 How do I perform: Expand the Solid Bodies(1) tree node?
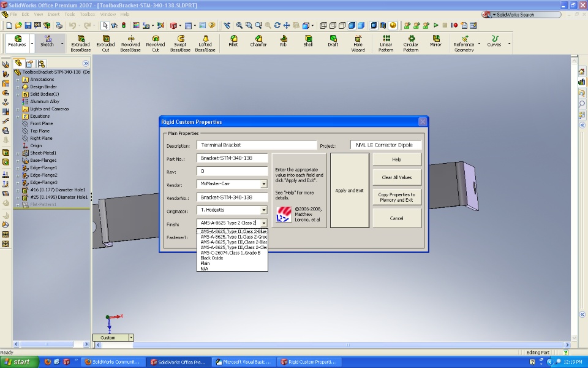point(18,94)
